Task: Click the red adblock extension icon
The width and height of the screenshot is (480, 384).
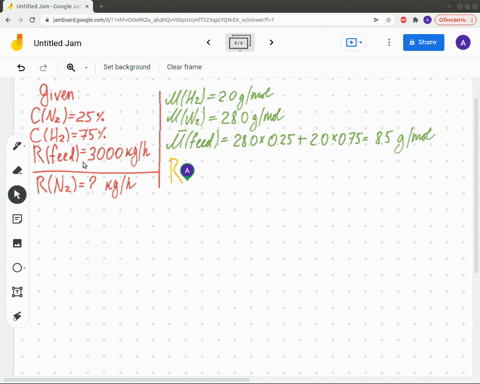Action: click(x=403, y=20)
